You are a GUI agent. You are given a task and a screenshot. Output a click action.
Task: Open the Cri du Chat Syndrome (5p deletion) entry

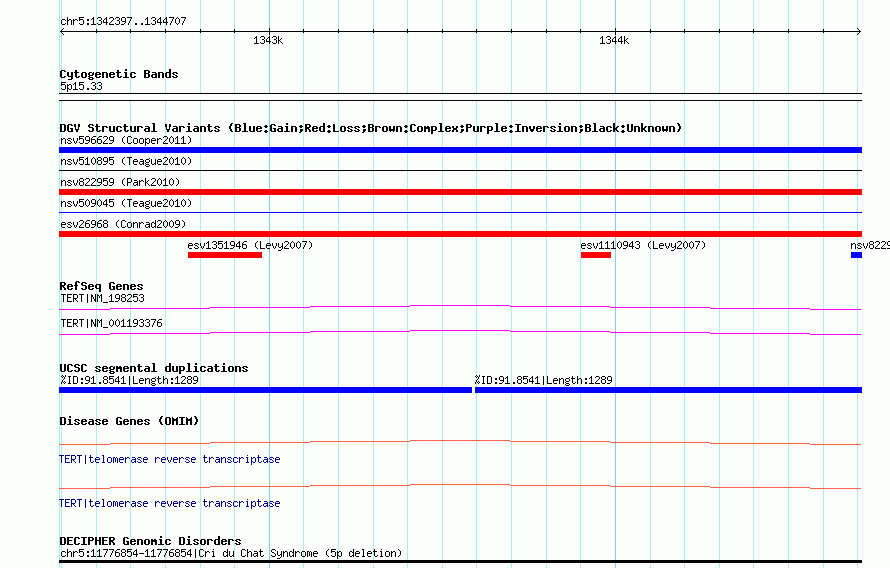[231, 553]
